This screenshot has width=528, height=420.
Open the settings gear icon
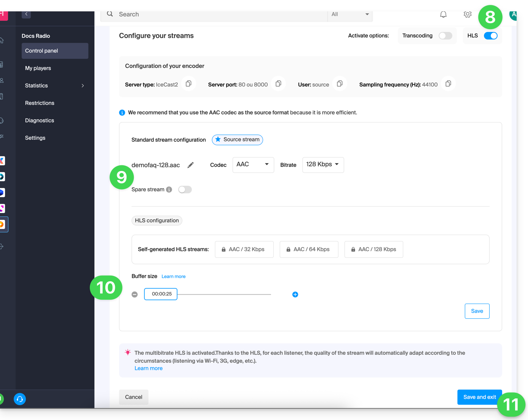(x=467, y=14)
